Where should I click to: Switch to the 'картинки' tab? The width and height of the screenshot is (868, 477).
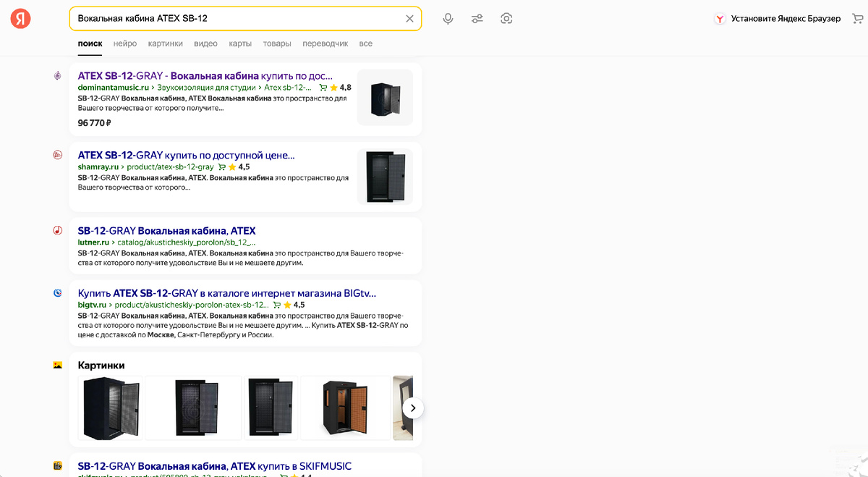point(166,43)
